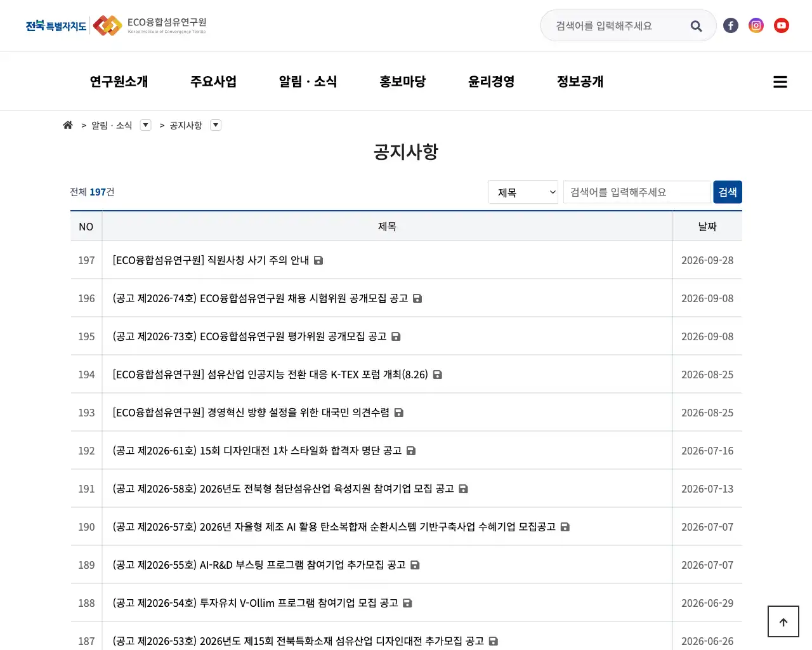Open 평가위원 공개모집 공고 notice

point(249,336)
